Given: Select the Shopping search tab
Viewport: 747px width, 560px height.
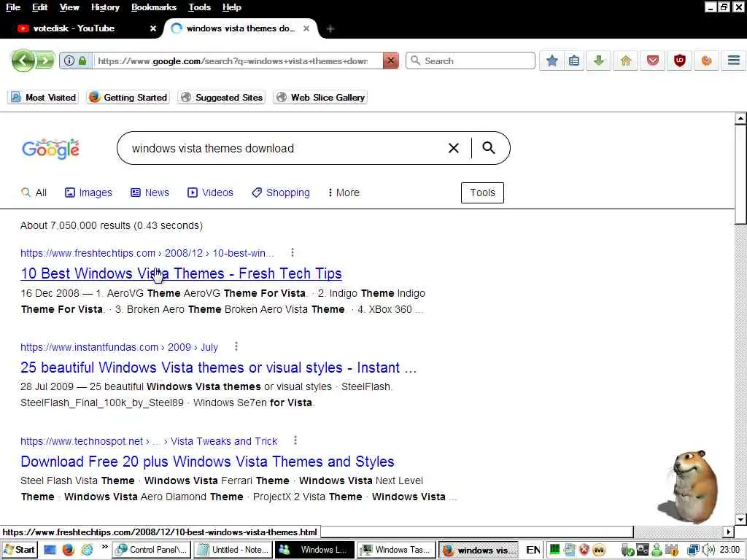Looking at the screenshot, I should [x=281, y=192].
